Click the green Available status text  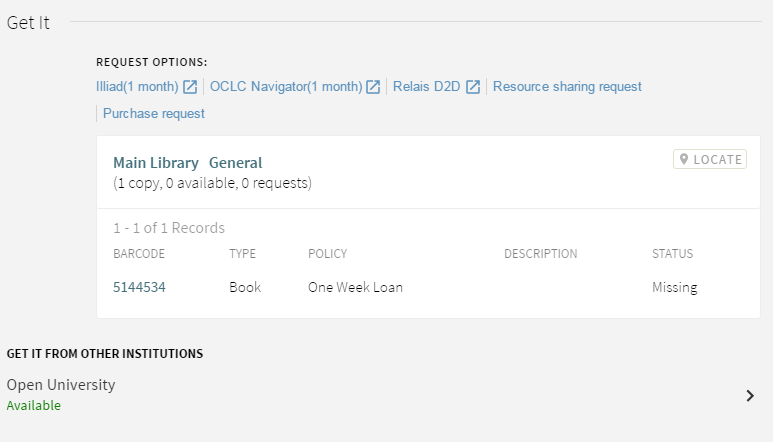[x=34, y=406]
